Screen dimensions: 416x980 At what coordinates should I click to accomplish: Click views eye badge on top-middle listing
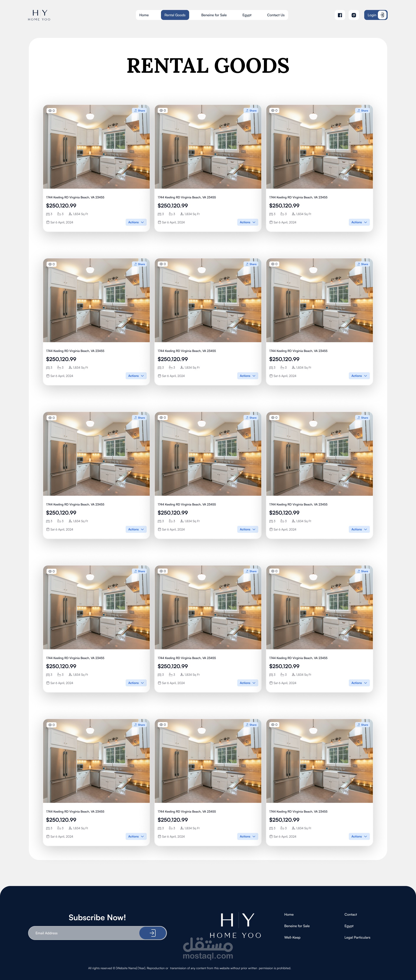tap(163, 110)
